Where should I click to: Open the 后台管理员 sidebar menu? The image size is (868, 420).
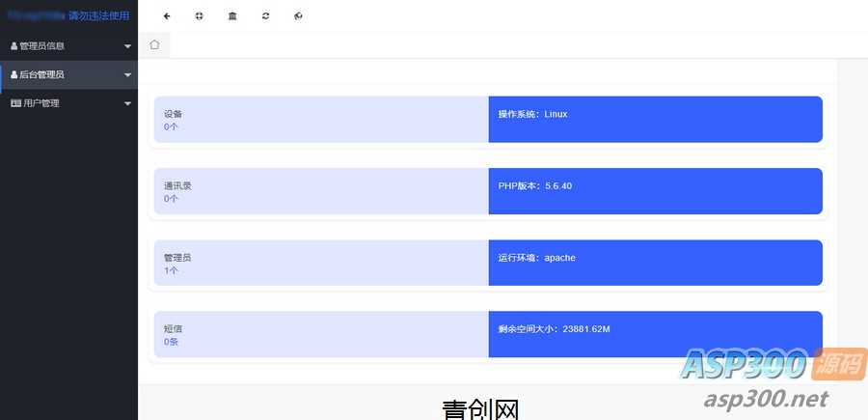[x=68, y=74]
